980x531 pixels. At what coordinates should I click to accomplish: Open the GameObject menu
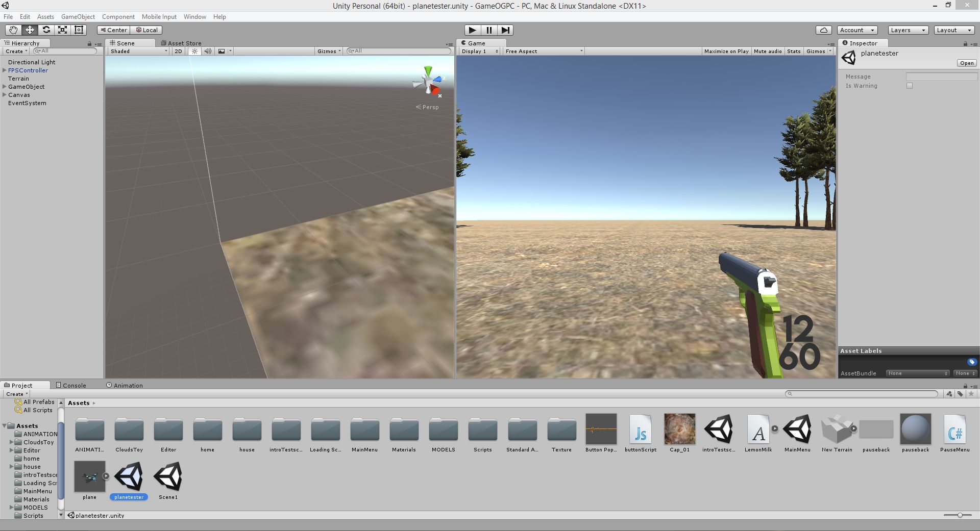coord(78,16)
